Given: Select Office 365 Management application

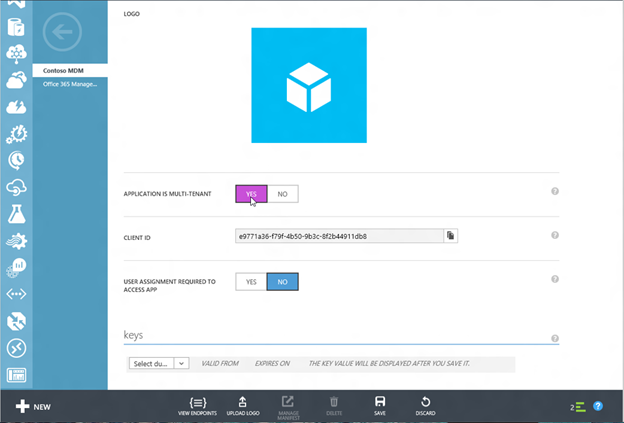Looking at the screenshot, I should (71, 84).
